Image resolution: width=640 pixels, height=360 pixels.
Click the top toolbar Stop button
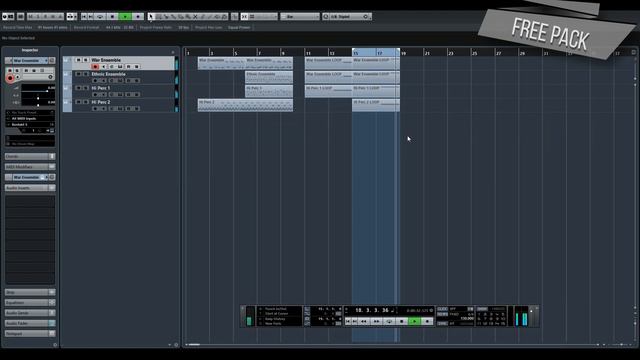(112, 17)
